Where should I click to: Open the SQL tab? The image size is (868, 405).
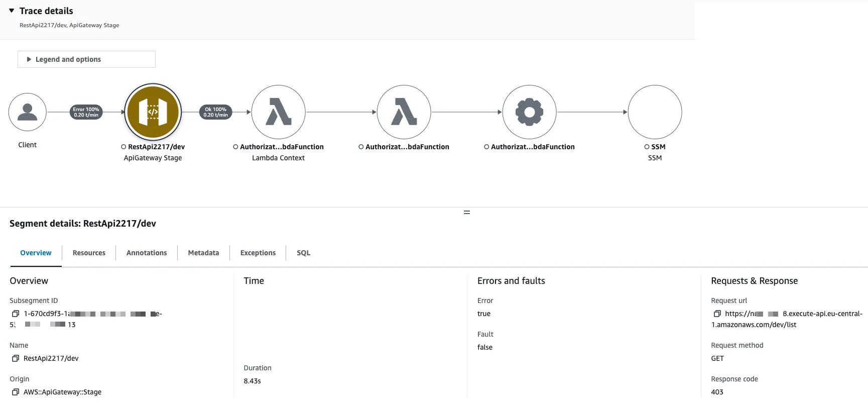(303, 253)
